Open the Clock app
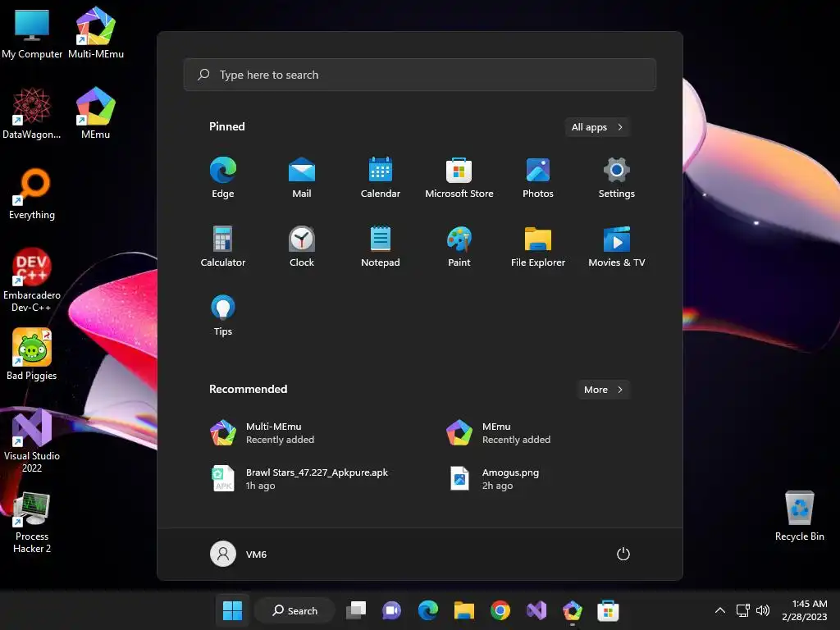 [302, 246]
